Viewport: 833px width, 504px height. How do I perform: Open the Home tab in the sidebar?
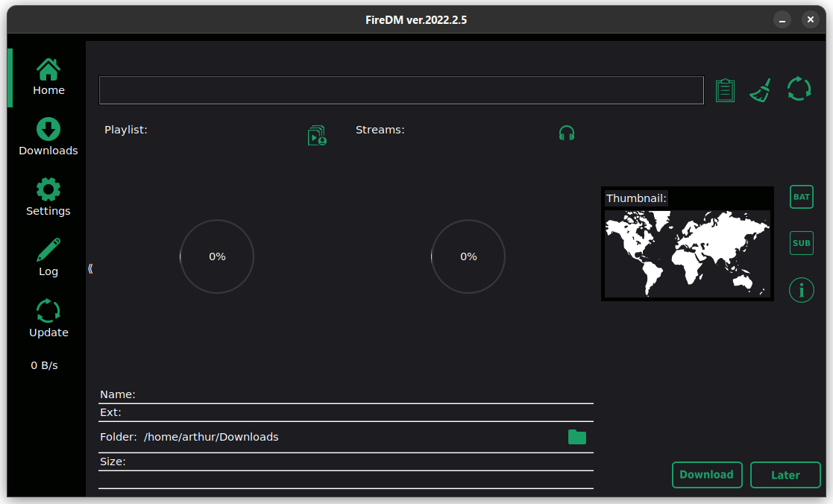(x=48, y=78)
